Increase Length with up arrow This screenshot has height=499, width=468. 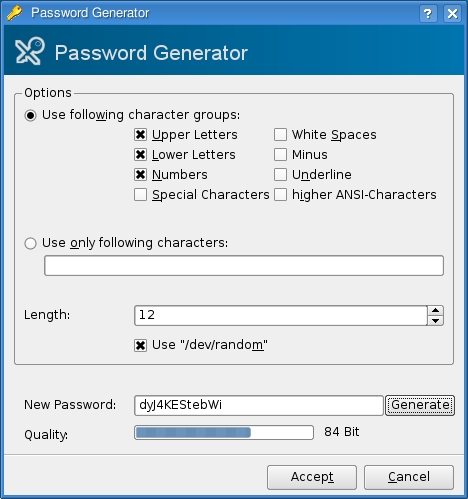point(435,310)
